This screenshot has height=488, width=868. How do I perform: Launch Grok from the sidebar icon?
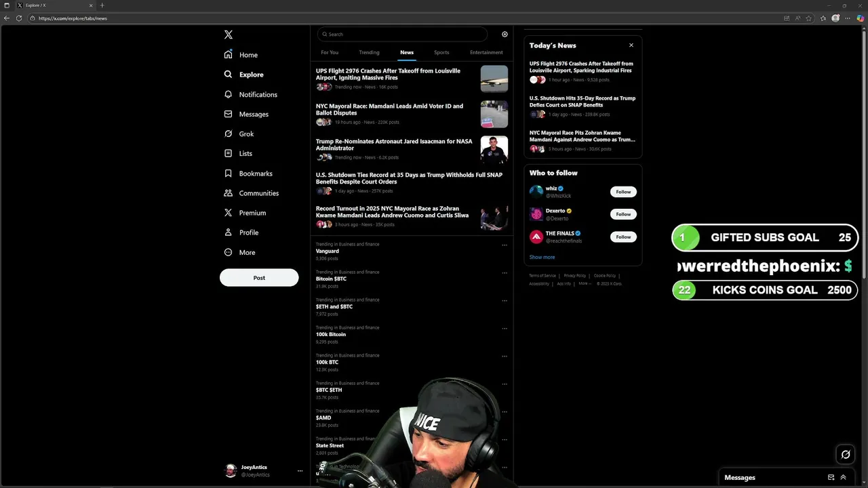click(x=229, y=134)
